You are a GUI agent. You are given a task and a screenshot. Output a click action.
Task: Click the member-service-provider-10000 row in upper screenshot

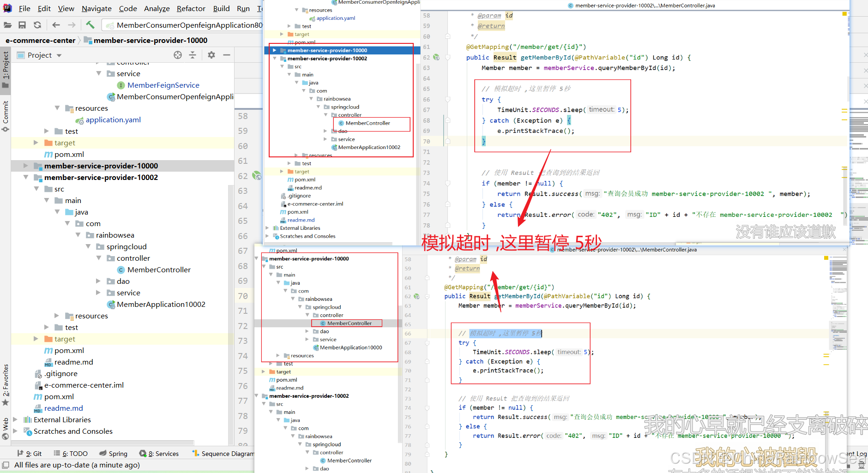[342, 50]
